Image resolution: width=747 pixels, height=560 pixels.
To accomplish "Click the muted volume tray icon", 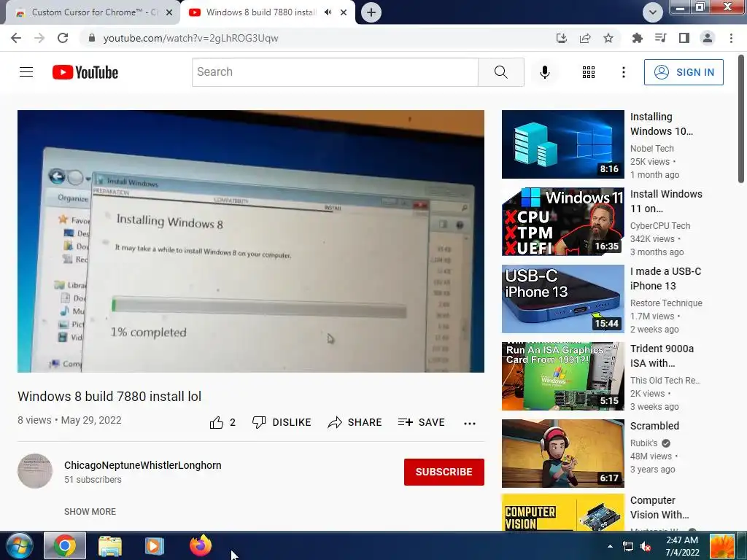I will pos(646,546).
